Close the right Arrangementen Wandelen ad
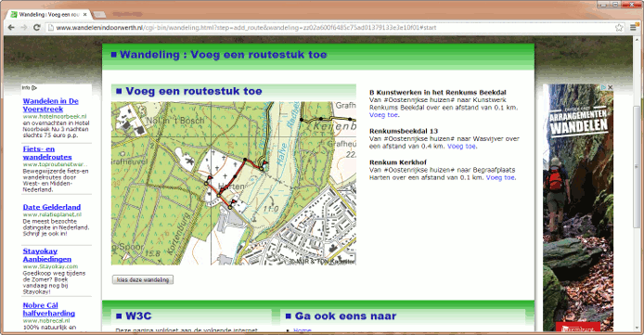644x335 pixels. (x=611, y=87)
